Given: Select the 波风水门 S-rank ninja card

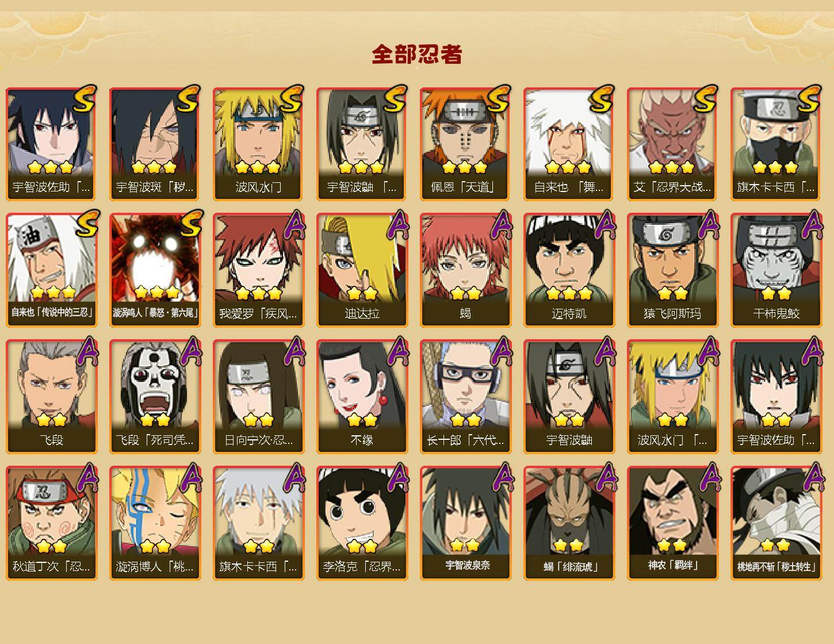Looking at the screenshot, I should pos(258,144).
